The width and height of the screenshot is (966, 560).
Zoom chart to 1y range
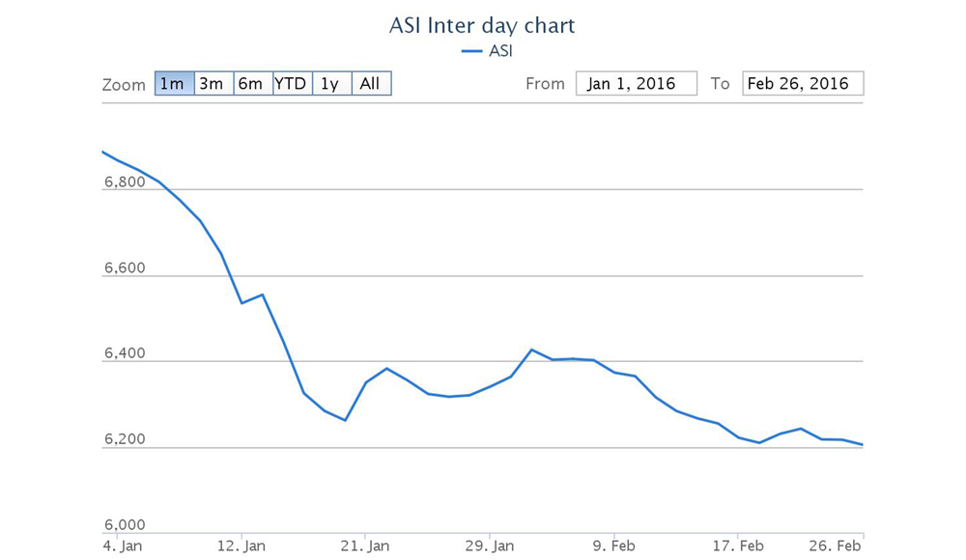click(331, 84)
